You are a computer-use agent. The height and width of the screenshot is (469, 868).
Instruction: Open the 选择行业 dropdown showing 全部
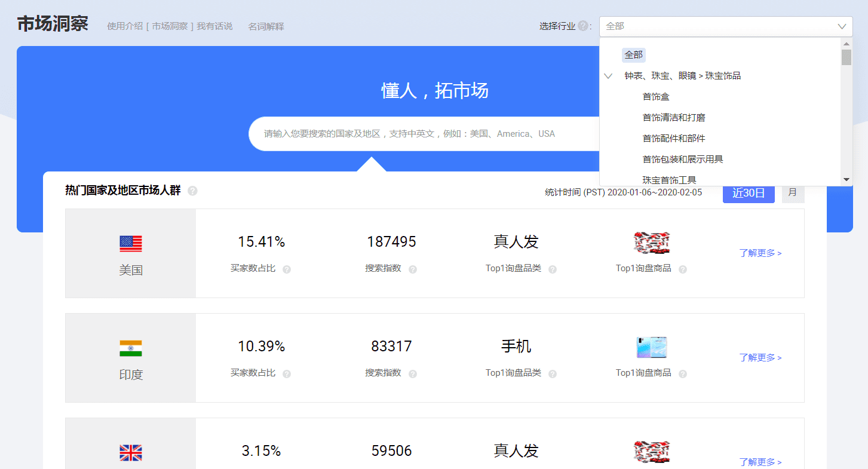tap(726, 26)
